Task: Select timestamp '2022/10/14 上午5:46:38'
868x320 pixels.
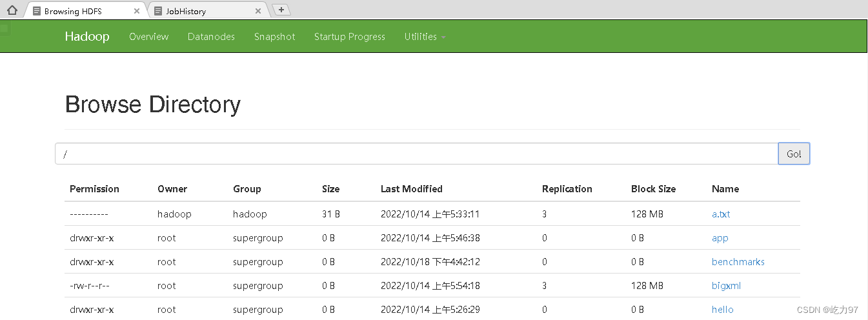Action: [430, 238]
